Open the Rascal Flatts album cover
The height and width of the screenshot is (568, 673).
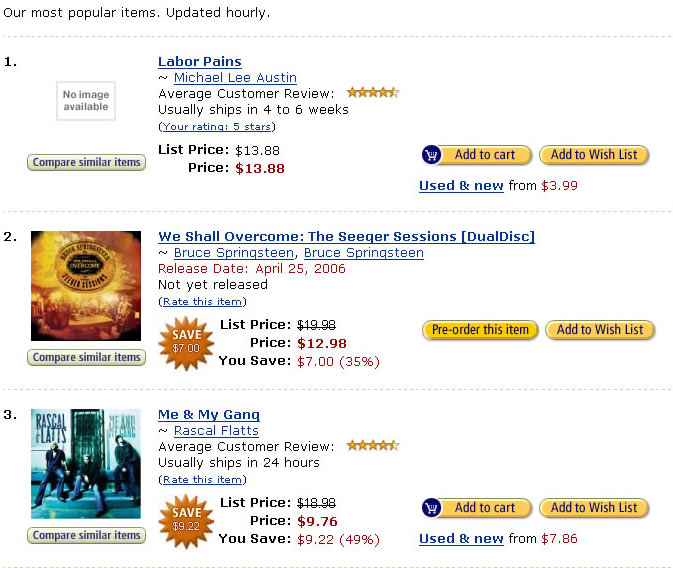(86, 463)
